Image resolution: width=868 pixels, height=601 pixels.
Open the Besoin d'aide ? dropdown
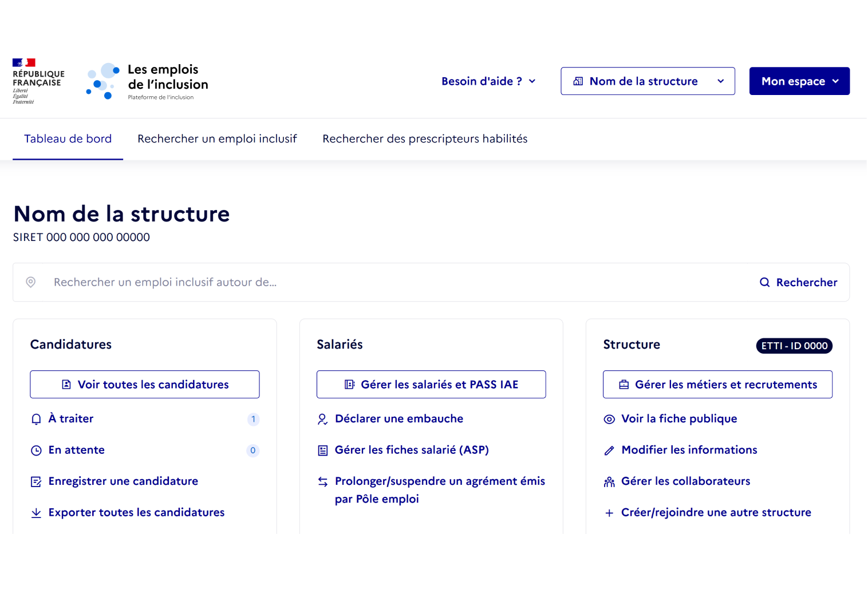coord(488,81)
